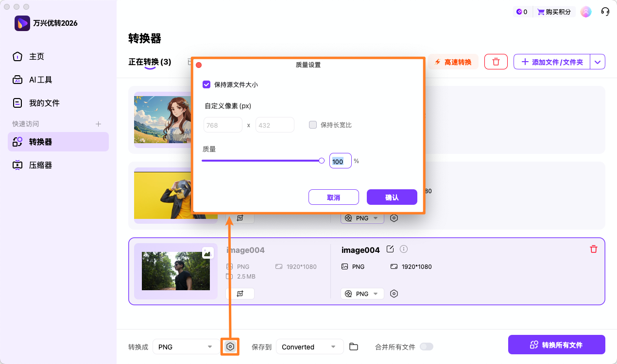617x364 pixels.
Task: Open help via the headset icon
Action: [605, 11]
